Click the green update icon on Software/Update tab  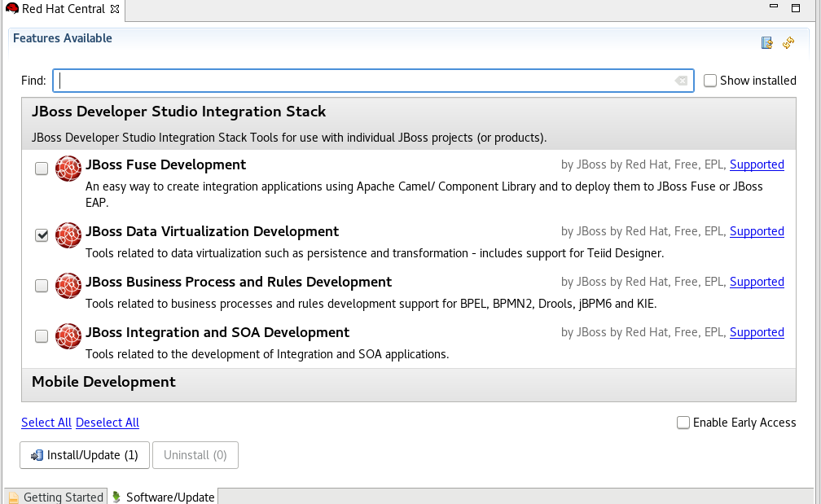(x=116, y=496)
